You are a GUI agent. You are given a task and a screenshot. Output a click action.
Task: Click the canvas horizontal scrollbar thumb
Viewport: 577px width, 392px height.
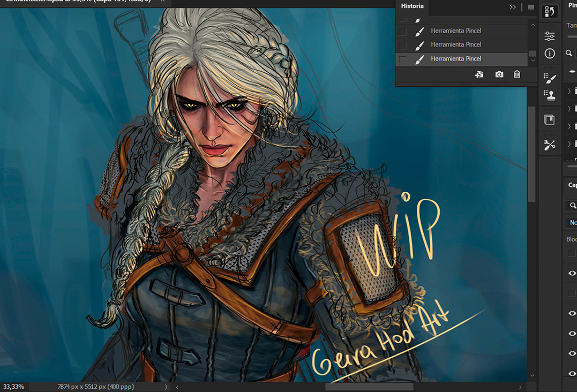369,387
